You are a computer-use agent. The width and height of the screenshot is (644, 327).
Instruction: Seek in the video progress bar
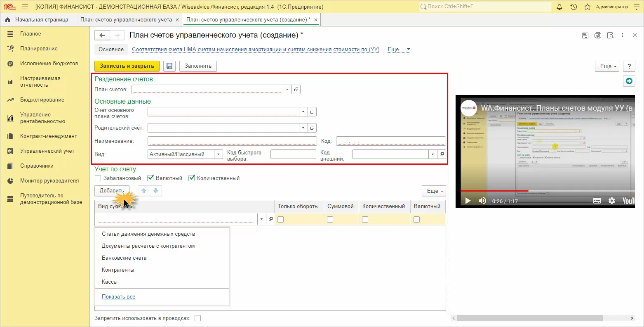[548, 191]
